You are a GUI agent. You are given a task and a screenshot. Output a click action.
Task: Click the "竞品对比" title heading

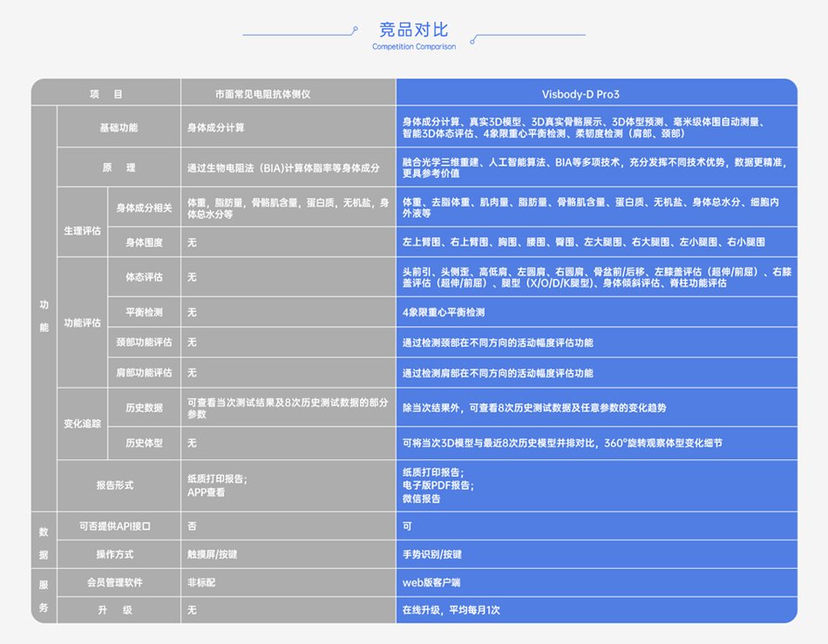[413, 30]
